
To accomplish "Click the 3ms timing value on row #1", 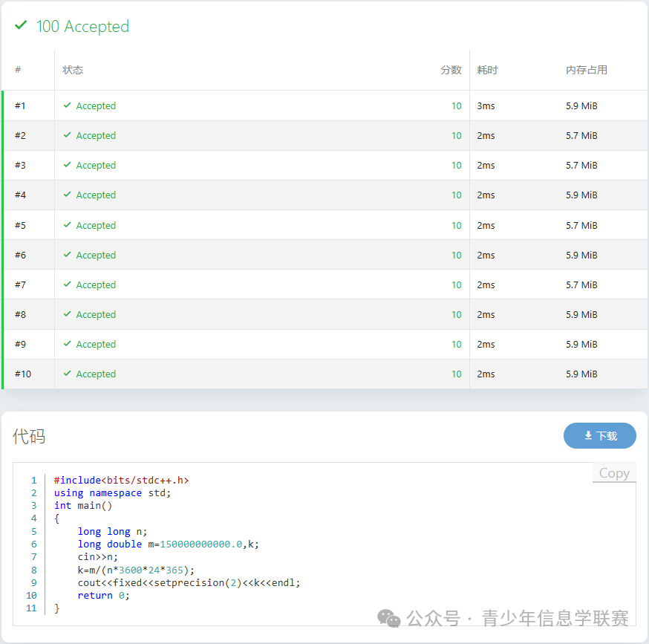I will click(486, 105).
